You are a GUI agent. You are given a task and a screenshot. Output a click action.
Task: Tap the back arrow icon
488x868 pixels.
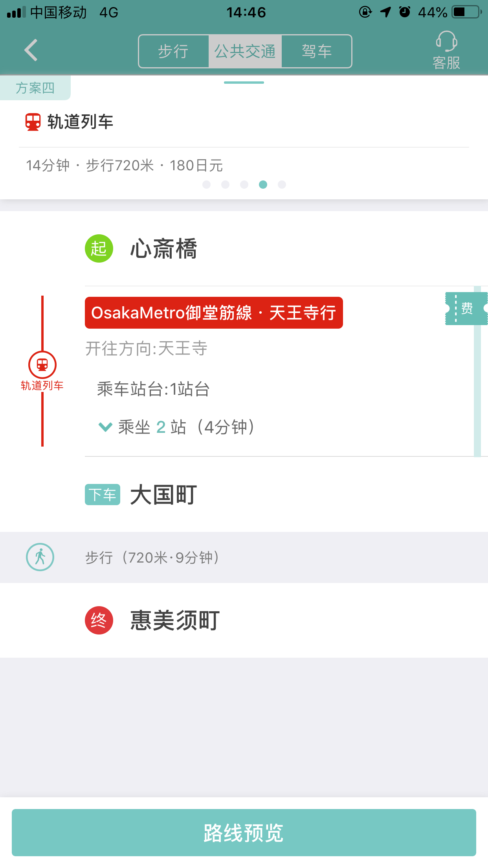click(x=31, y=50)
